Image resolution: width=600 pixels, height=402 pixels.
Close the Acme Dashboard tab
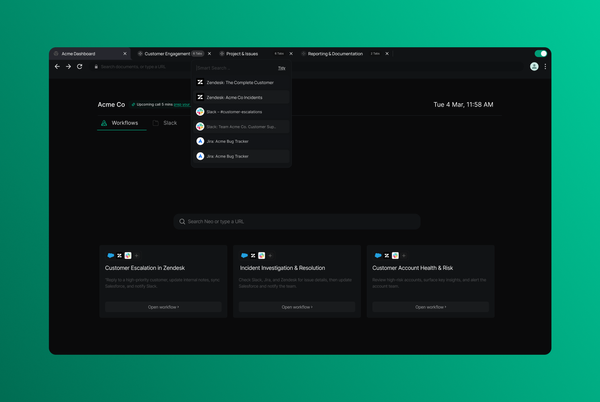coord(125,54)
